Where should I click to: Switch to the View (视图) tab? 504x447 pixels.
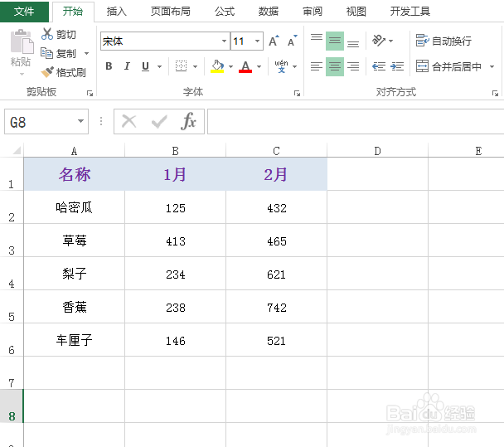[x=356, y=12]
